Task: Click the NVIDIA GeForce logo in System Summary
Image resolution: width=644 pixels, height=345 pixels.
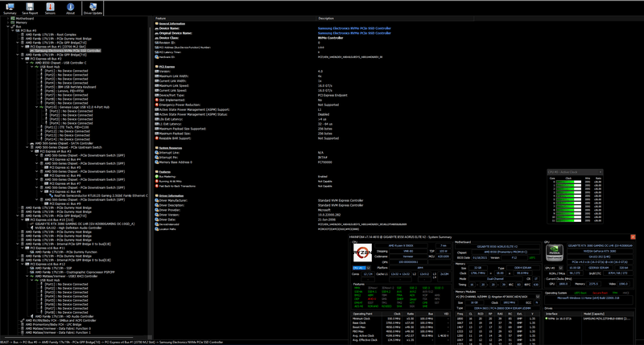Action: point(554,253)
